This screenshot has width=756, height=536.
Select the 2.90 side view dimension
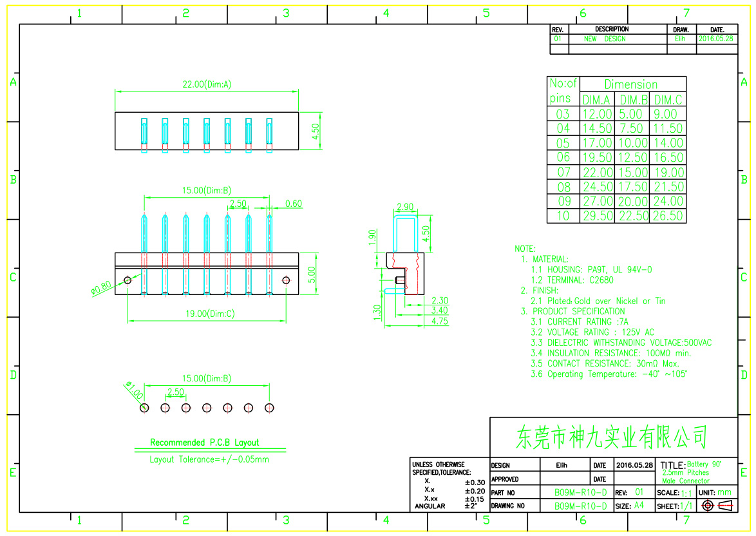[405, 207]
